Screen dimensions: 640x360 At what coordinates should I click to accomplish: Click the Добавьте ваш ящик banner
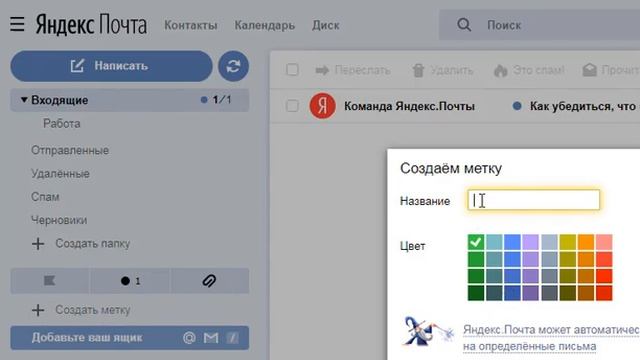point(130,338)
